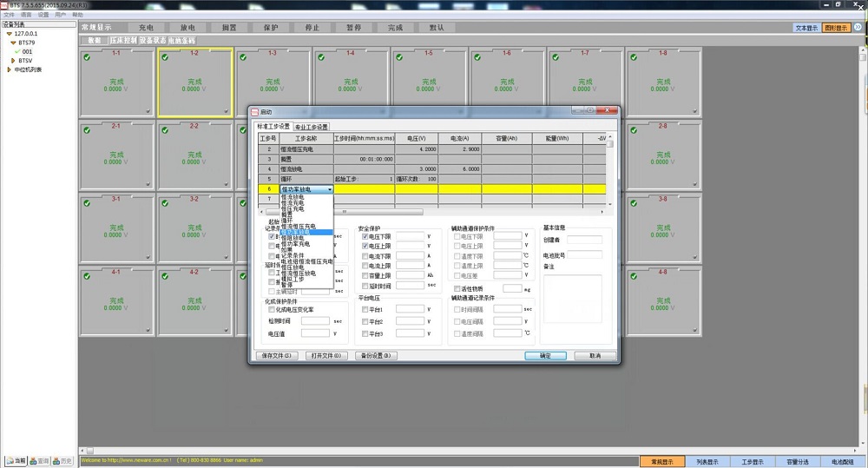The width and height of the screenshot is (868, 468).
Task: Tick the 化成电压变化率 checkbox
Action: pyautogui.click(x=272, y=309)
